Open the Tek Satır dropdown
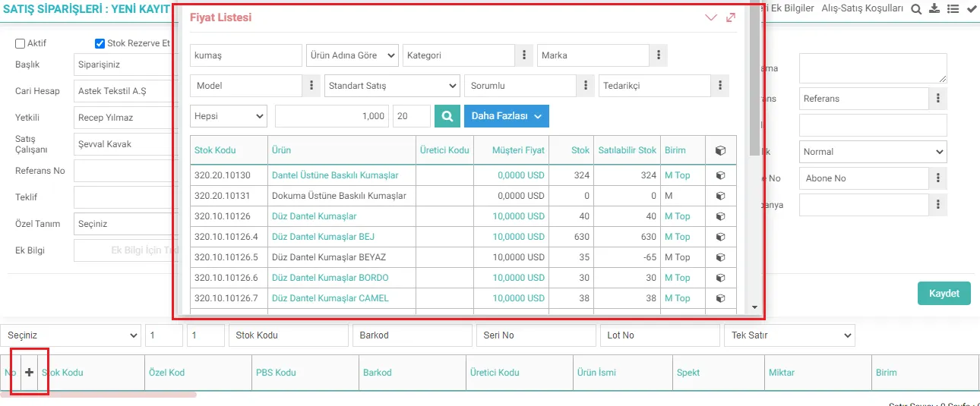Viewport: 980px width, 406px height. [x=790, y=335]
